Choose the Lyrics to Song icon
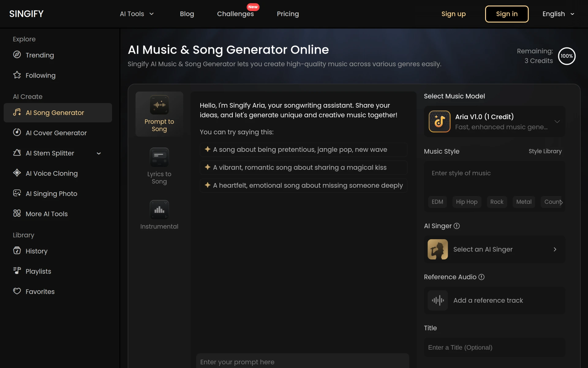Screen dimensions: 588x368 (x=159, y=157)
